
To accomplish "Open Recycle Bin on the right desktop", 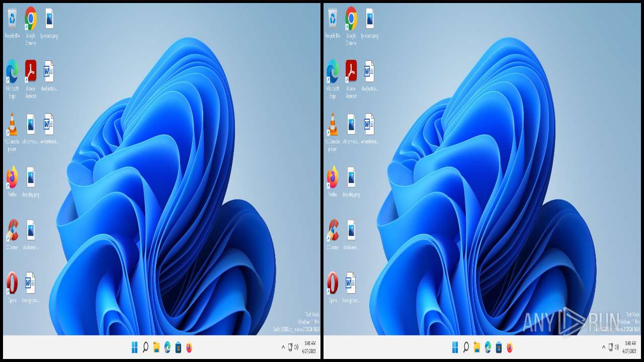I will (333, 23).
